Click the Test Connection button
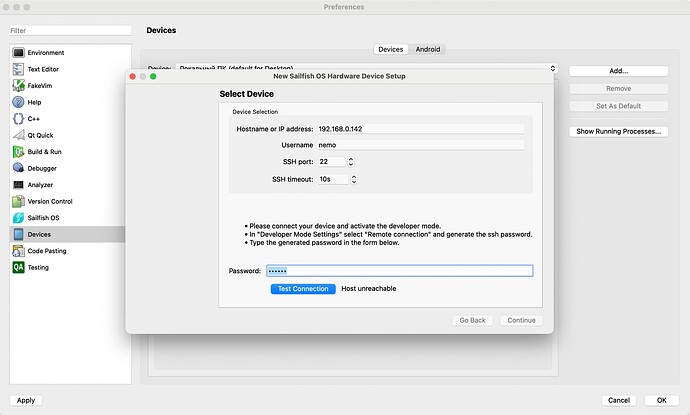This screenshot has width=690, height=415. pos(303,289)
